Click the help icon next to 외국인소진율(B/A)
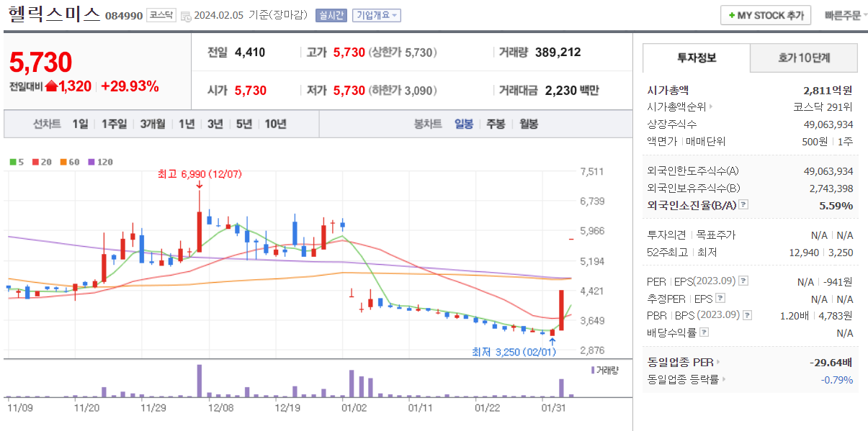 (743, 205)
